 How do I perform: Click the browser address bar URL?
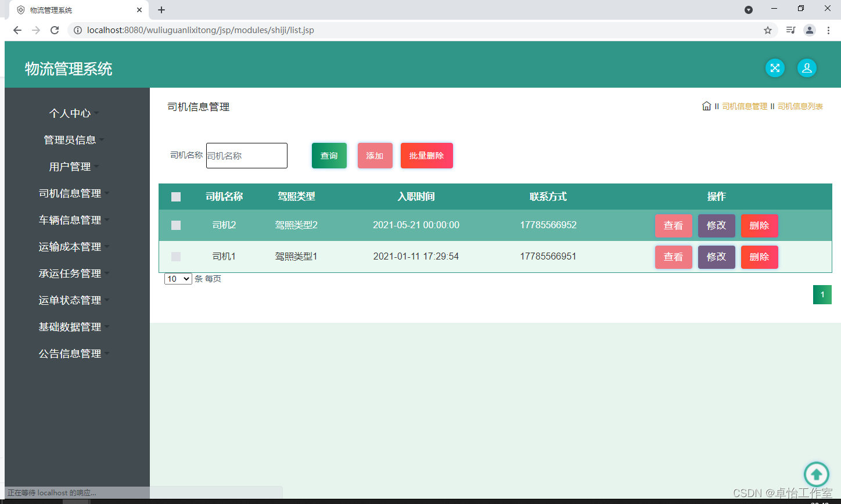(200, 30)
